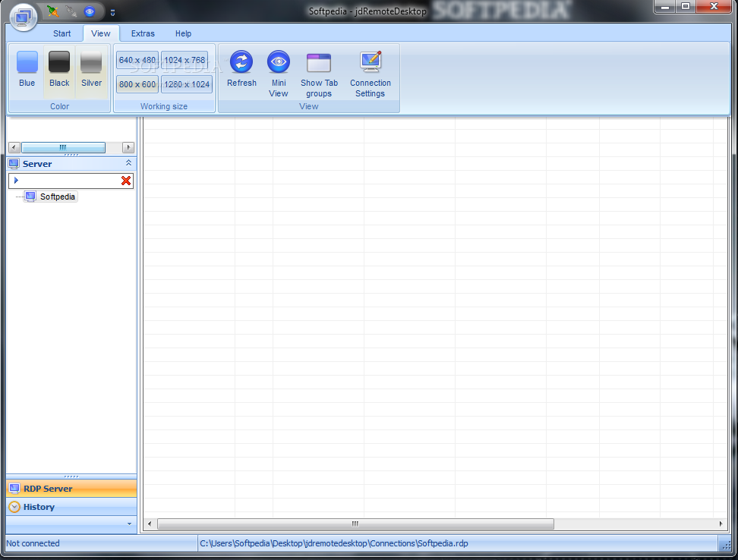Open the jdRemoteDesktop application orb menu
Screen dimensions: 738x560
click(x=23, y=17)
